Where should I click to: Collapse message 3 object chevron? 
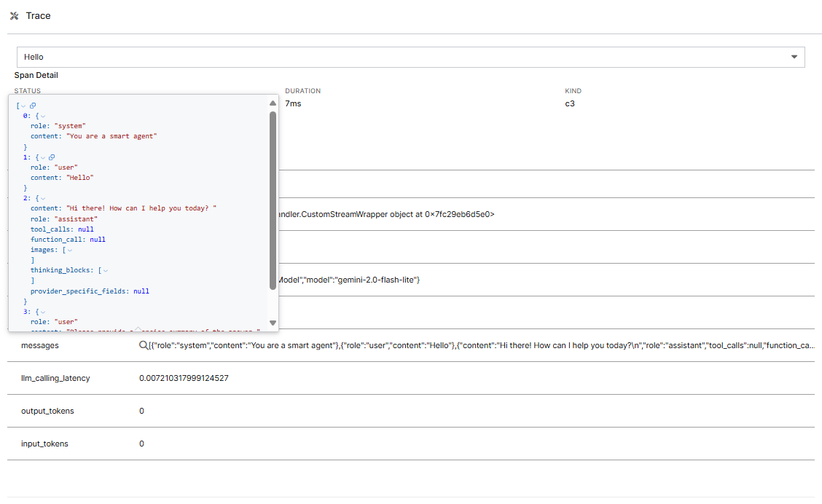tap(43, 312)
